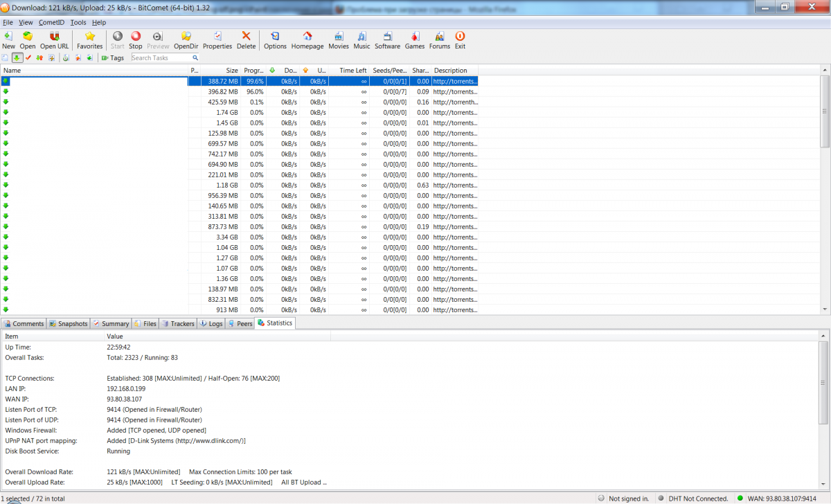The height and width of the screenshot is (504, 831).
Task: Delete the selected task using Delete icon
Action: pyautogui.click(x=246, y=40)
